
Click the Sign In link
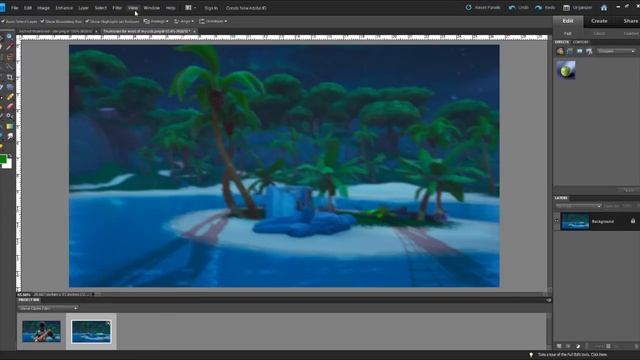click(211, 8)
